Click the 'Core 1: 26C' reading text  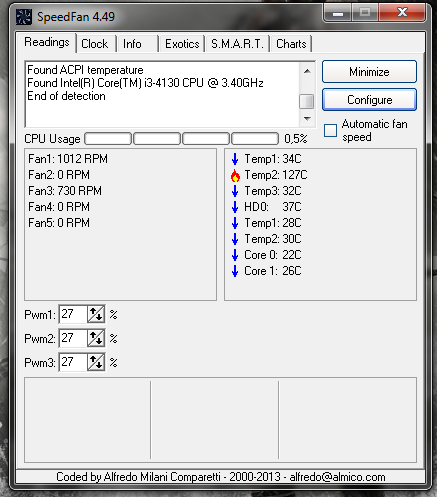[273, 271]
